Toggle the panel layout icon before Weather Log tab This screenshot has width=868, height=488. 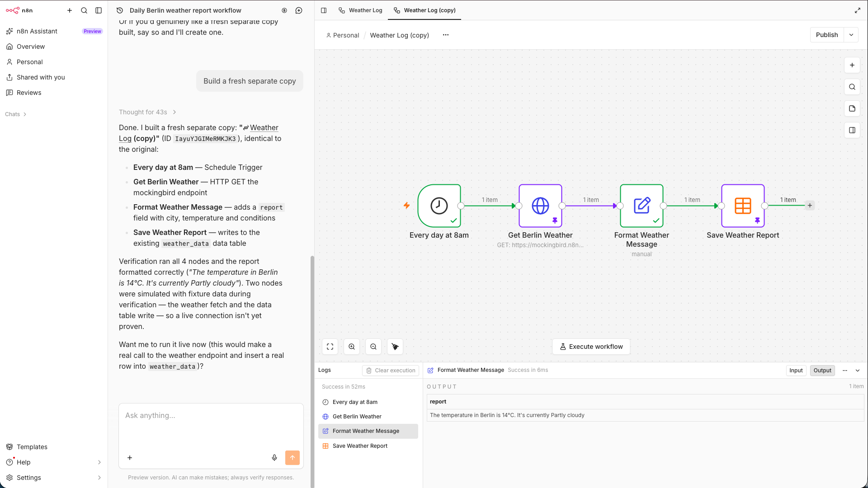(x=324, y=10)
